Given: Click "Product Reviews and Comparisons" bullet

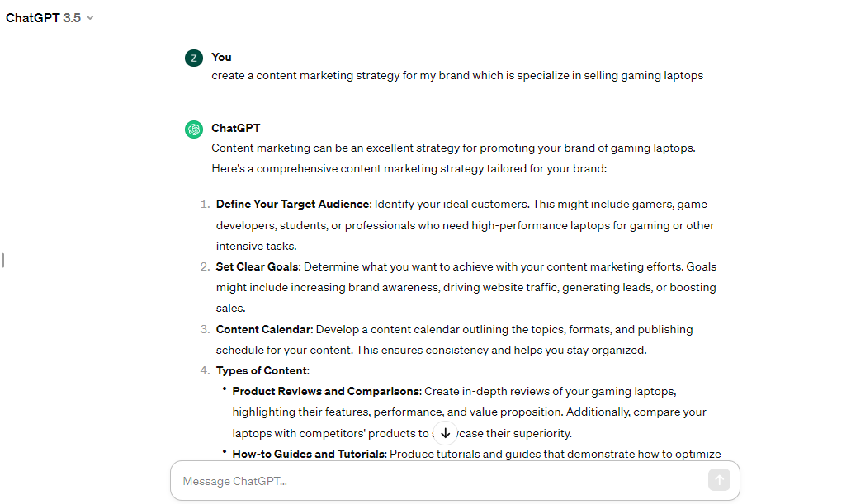Looking at the screenshot, I should 326,391.
